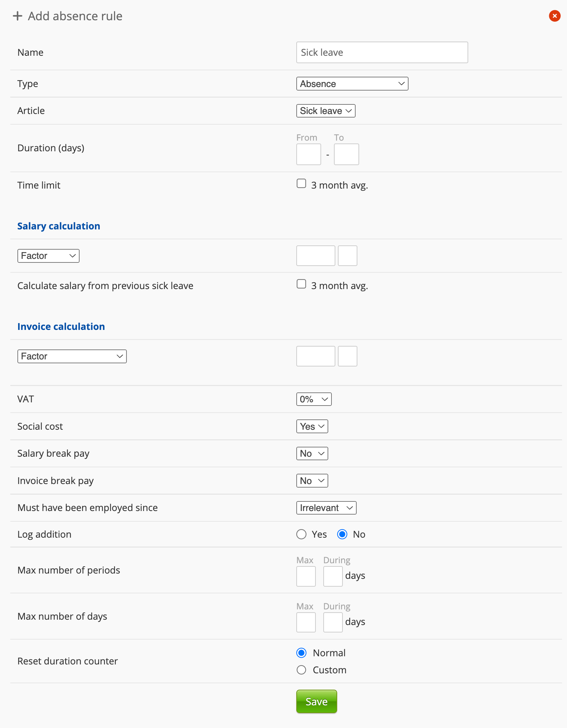Select Yes for Log addition
The image size is (567, 728).
pos(301,534)
